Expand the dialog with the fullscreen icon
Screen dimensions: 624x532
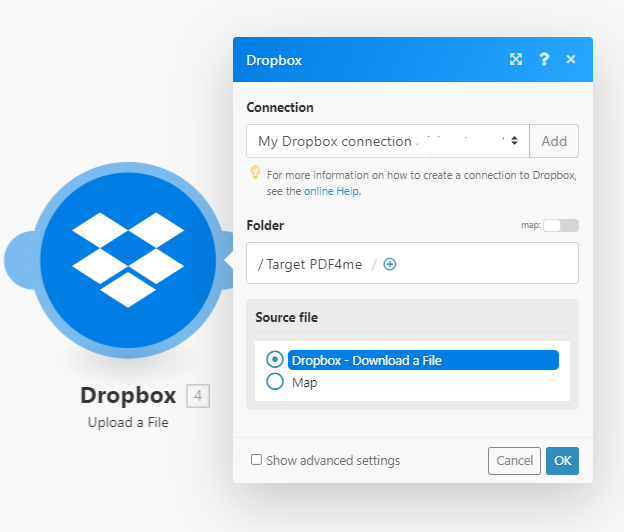click(516, 59)
